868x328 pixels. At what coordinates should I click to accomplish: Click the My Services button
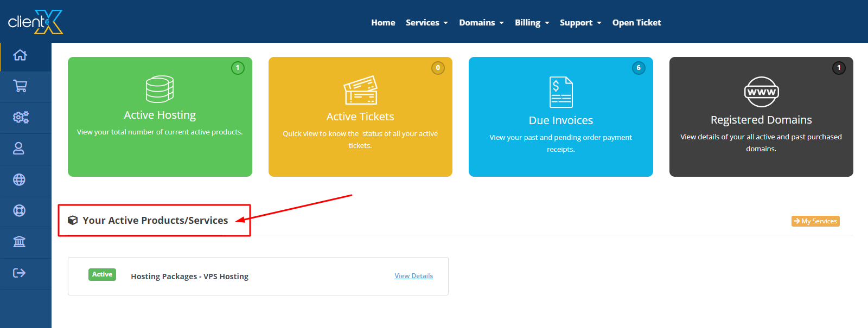[815, 221]
